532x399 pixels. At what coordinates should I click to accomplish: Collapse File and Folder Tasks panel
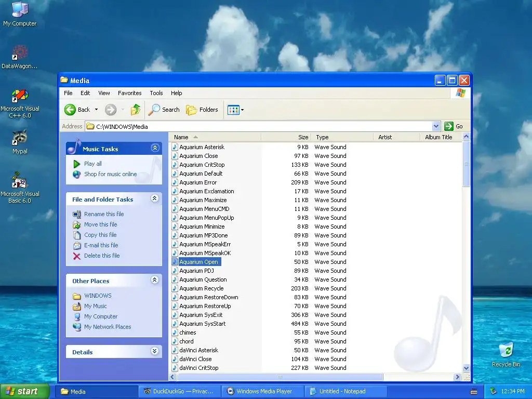[155, 198]
